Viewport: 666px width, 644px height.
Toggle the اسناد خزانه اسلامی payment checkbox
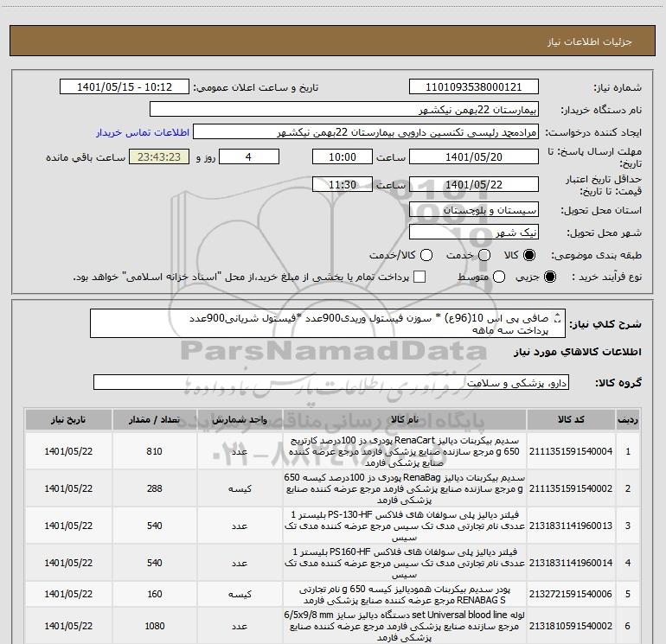click(419, 277)
